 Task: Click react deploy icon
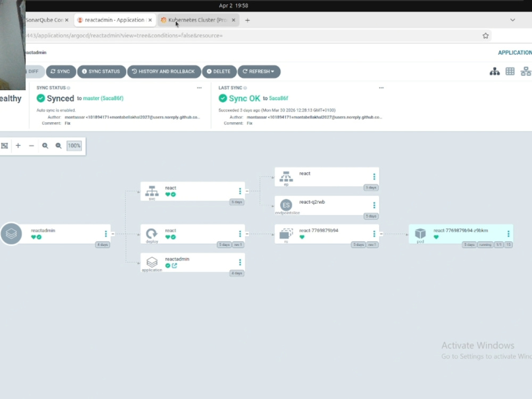click(152, 234)
